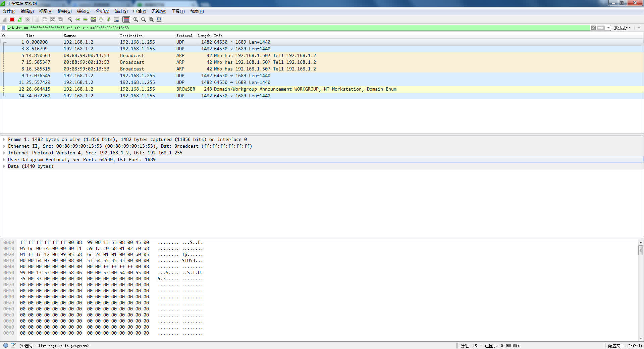Open the 统计(S) menu

[x=121, y=11]
